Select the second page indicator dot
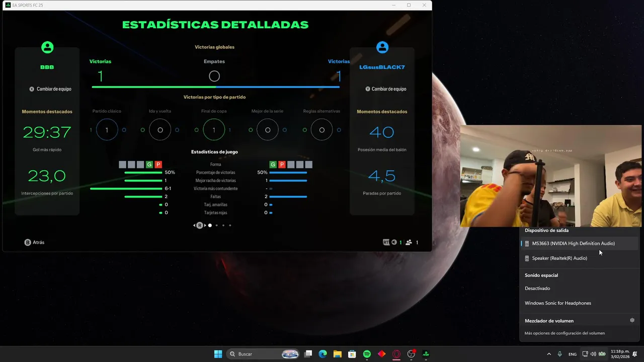 [x=217, y=225]
